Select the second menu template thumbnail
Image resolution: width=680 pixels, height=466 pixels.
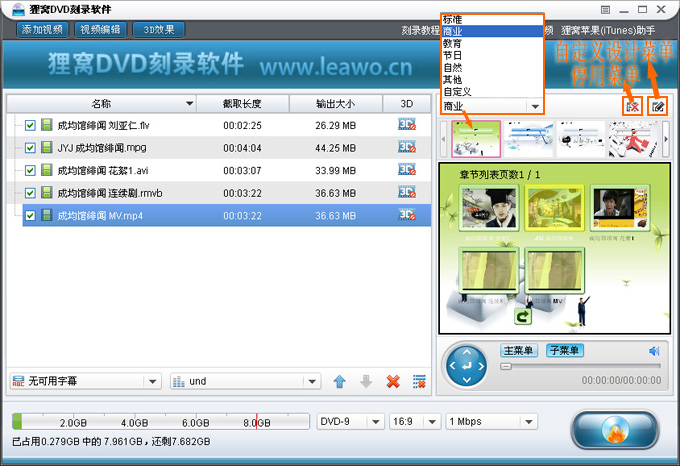(x=528, y=139)
